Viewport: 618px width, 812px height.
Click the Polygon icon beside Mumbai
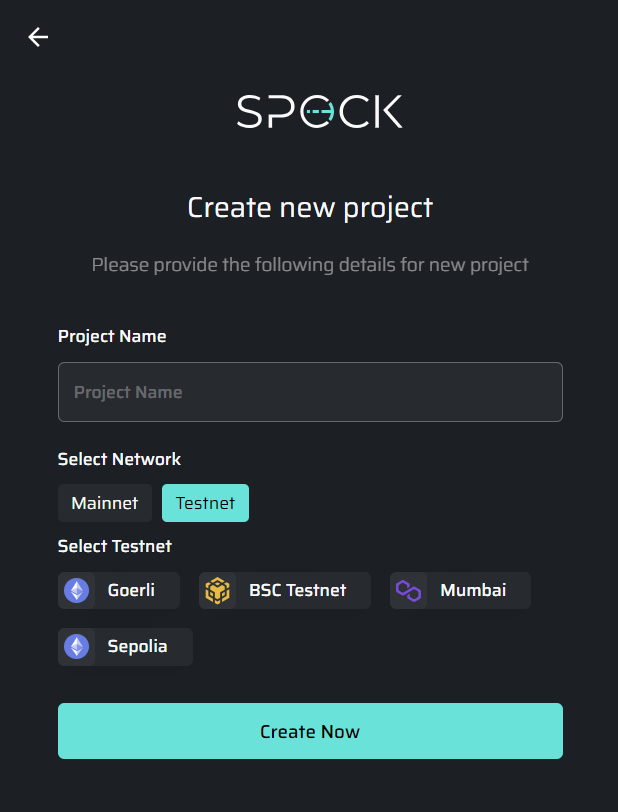(x=408, y=591)
